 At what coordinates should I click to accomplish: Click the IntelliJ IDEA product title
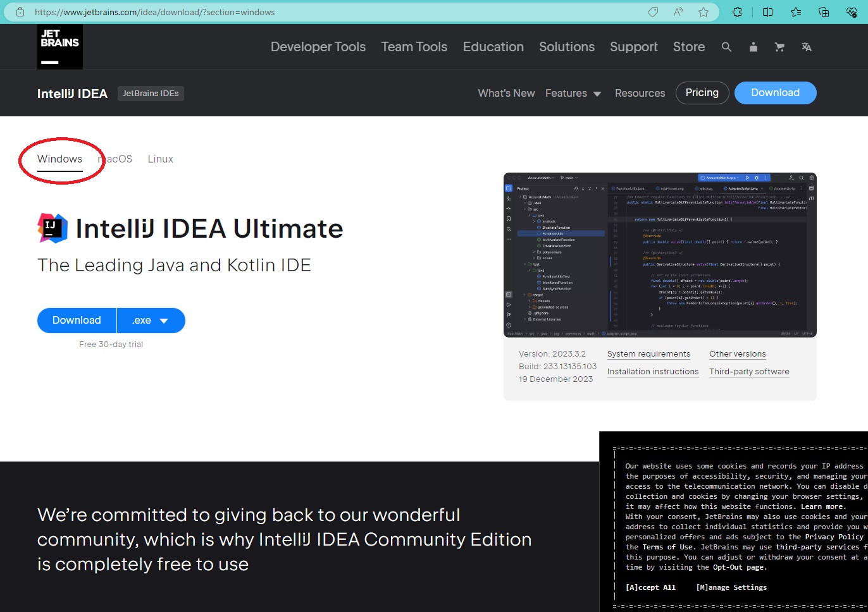[72, 94]
